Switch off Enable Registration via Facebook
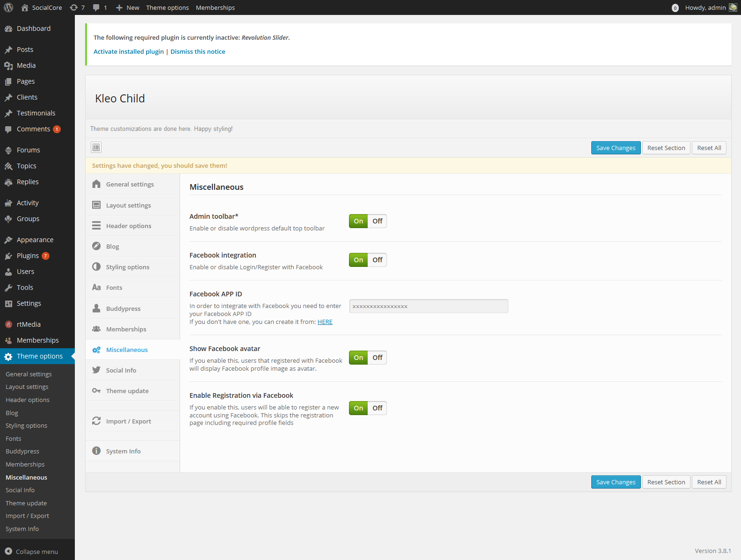Viewport: 741px width, 560px height. 377,408
